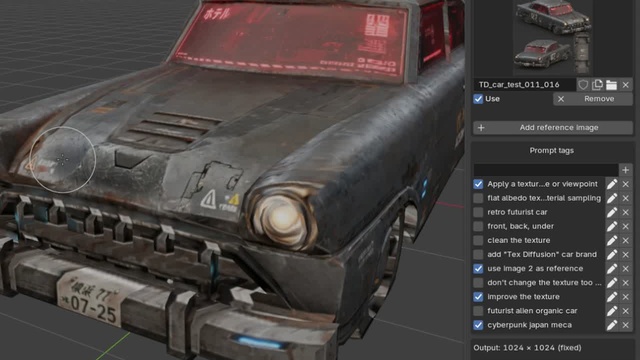Edit 'front, back, under' tag pencil
The width and height of the screenshot is (640, 360).
611,227
